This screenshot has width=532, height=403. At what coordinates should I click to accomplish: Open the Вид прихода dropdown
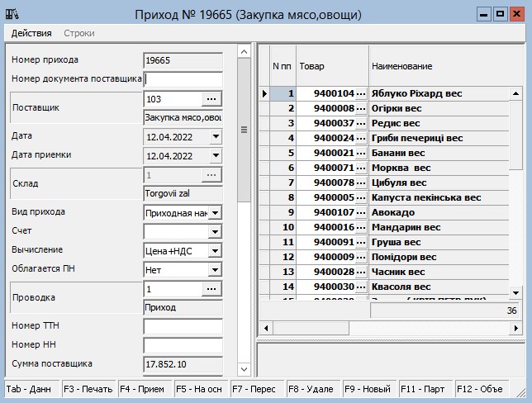coord(216,213)
